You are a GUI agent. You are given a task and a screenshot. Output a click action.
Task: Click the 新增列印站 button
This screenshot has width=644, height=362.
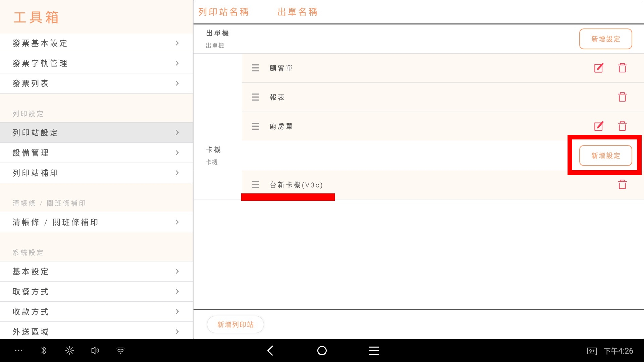point(235,324)
